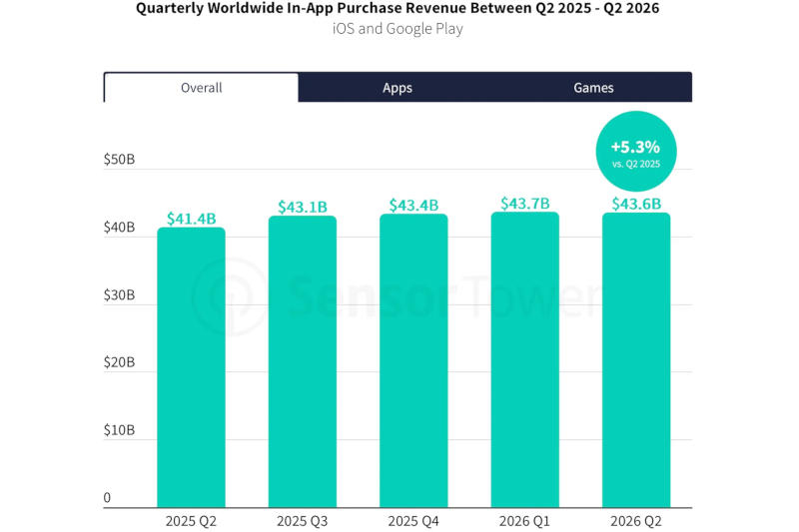Click the iOS and Google Play subtitle
The width and height of the screenshot is (799, 532).
398,29
